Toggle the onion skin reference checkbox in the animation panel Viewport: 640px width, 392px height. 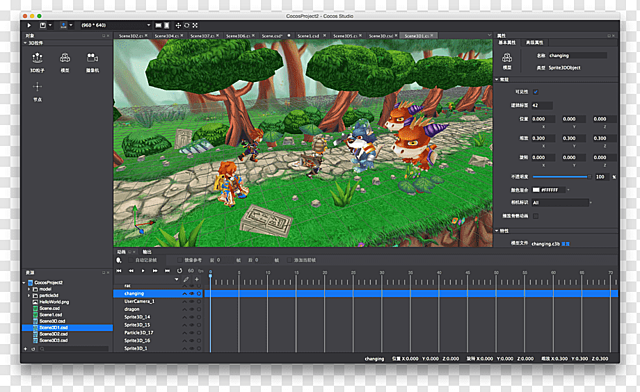tap(180, 260)
